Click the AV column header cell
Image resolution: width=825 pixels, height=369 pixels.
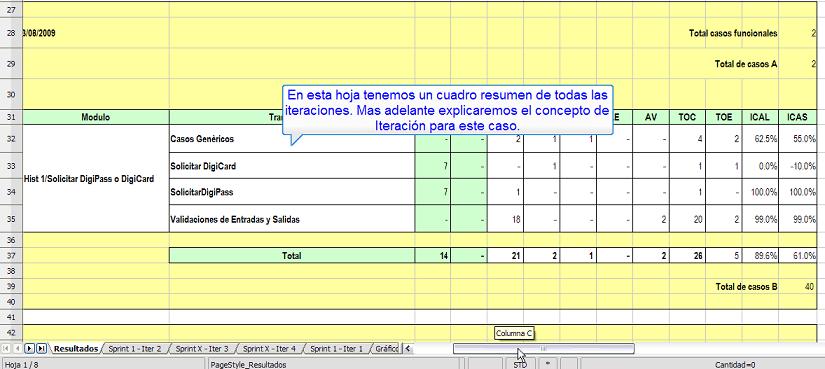pyautogui.click(x=651, y=117)
